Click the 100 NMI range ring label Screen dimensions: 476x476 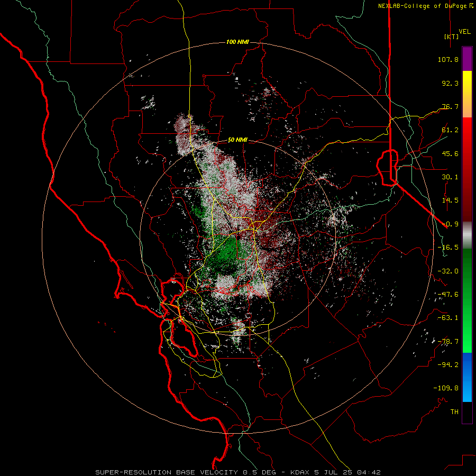(x=237, y=42)
